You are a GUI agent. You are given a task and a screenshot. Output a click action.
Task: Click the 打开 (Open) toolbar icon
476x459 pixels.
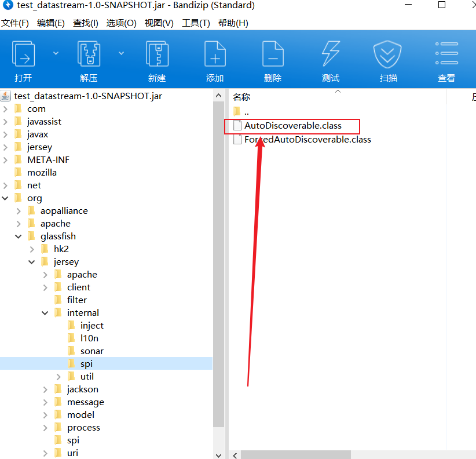(23, 53)
